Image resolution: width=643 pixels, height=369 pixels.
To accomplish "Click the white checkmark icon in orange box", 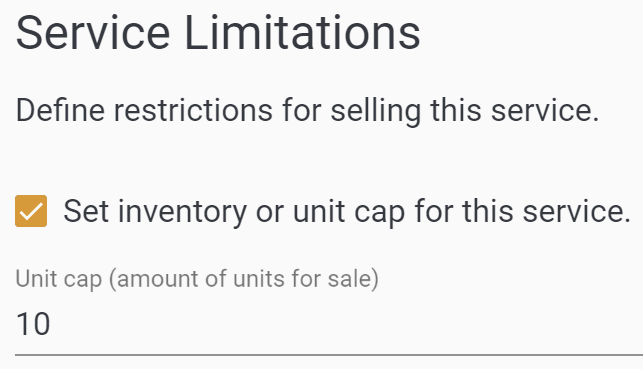I will pyautogui.click(x=31, y=211).
